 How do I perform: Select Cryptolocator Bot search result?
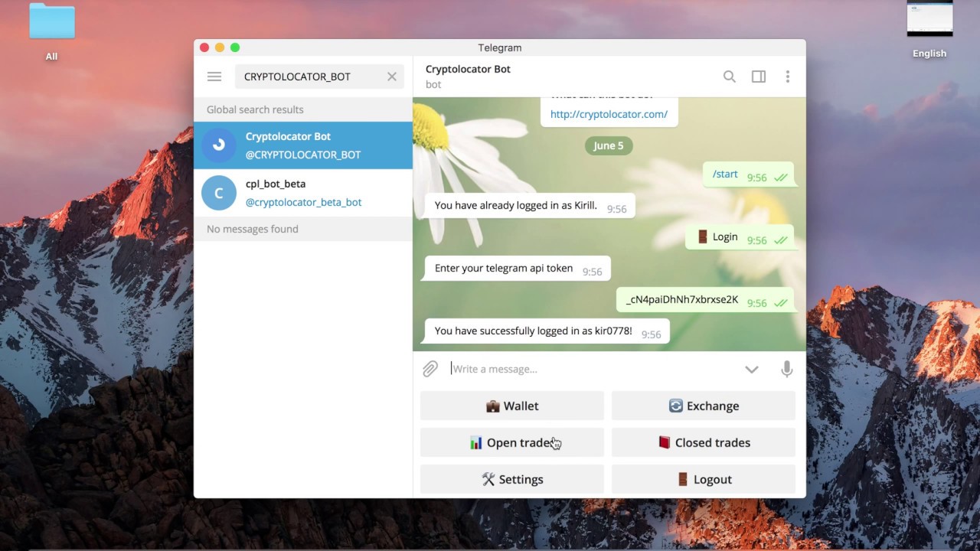[x=303, y=145]
